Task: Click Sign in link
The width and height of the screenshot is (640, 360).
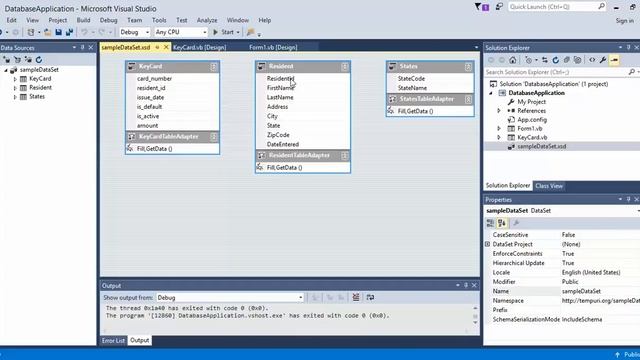Action: (x=624, y=20)
